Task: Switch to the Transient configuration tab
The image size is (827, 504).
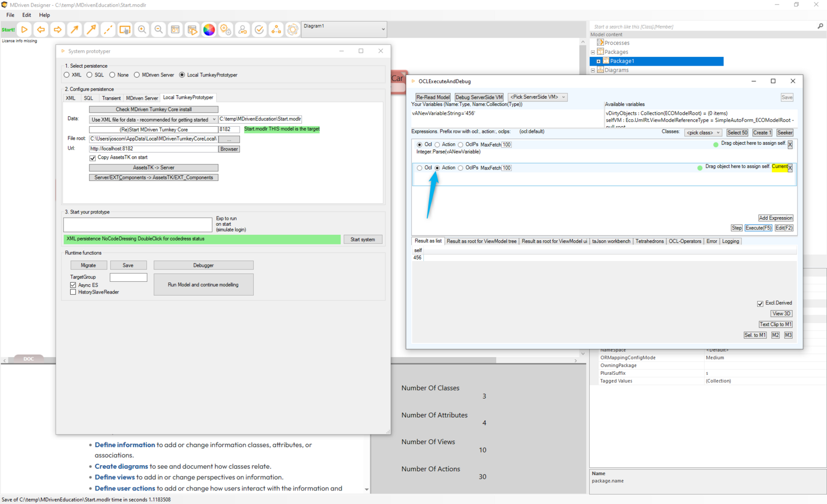Action: click(111, 98)
